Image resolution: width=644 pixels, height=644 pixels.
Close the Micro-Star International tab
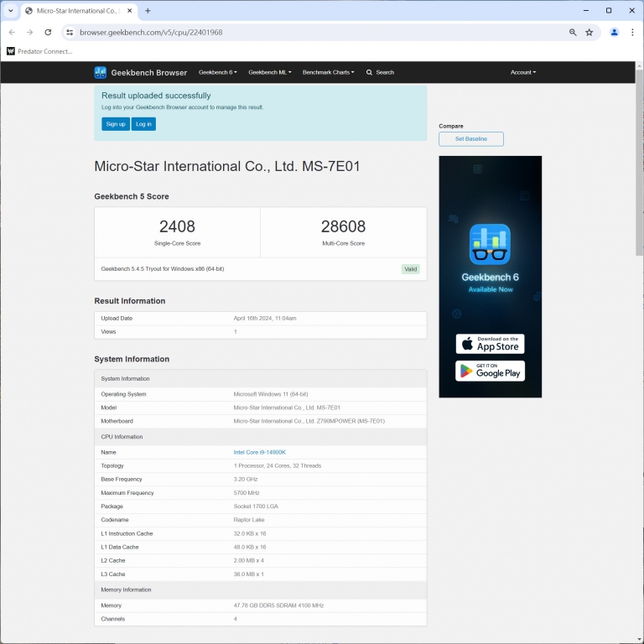[x=130, y=11]
